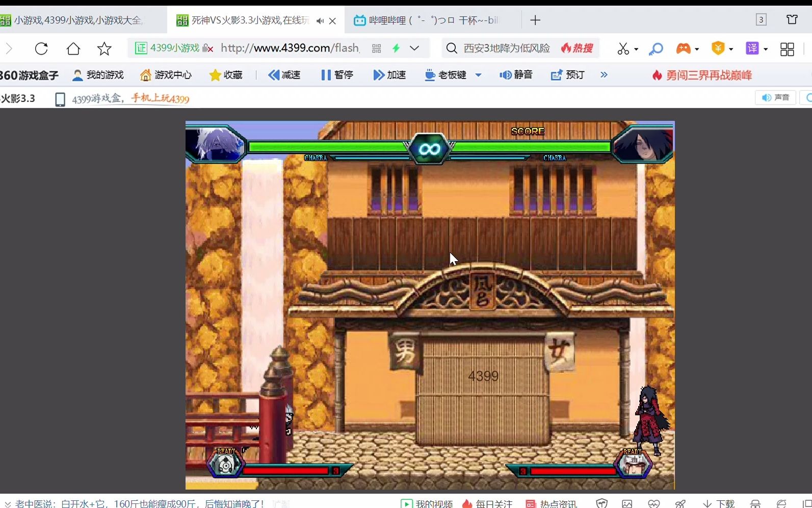Expand the address bar dropdown chevron
The width and height of the screenshot is (812, 508).
[x=414, y=48]
